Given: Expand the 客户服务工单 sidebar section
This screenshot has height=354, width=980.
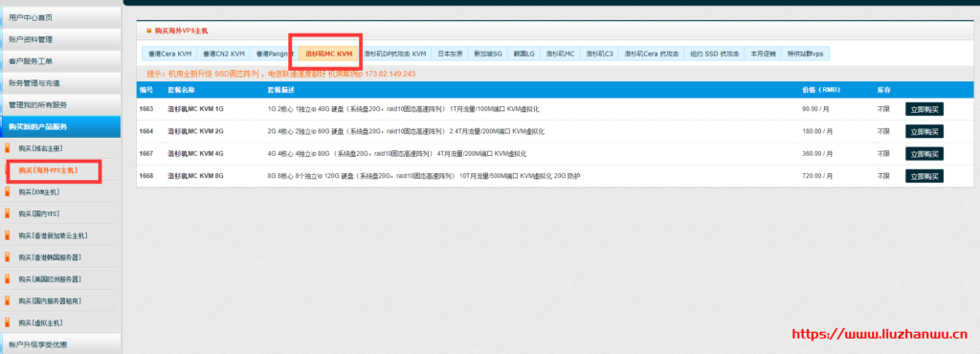Looking at the screenshot, I should (60, 61).
